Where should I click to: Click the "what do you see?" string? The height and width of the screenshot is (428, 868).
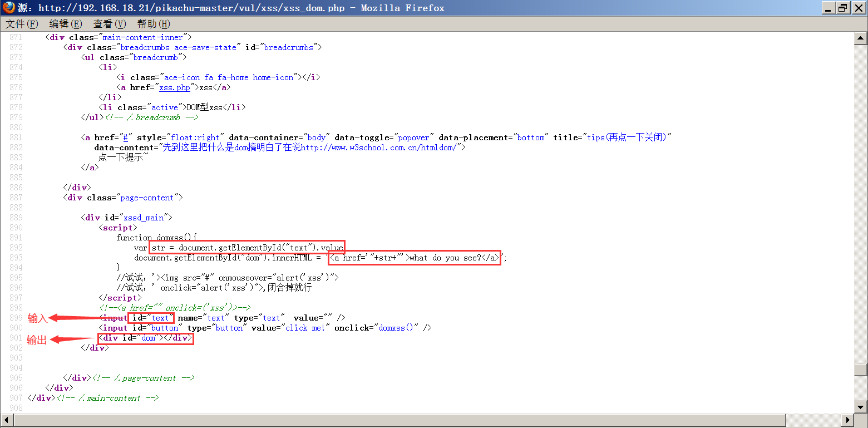point(445,258)
